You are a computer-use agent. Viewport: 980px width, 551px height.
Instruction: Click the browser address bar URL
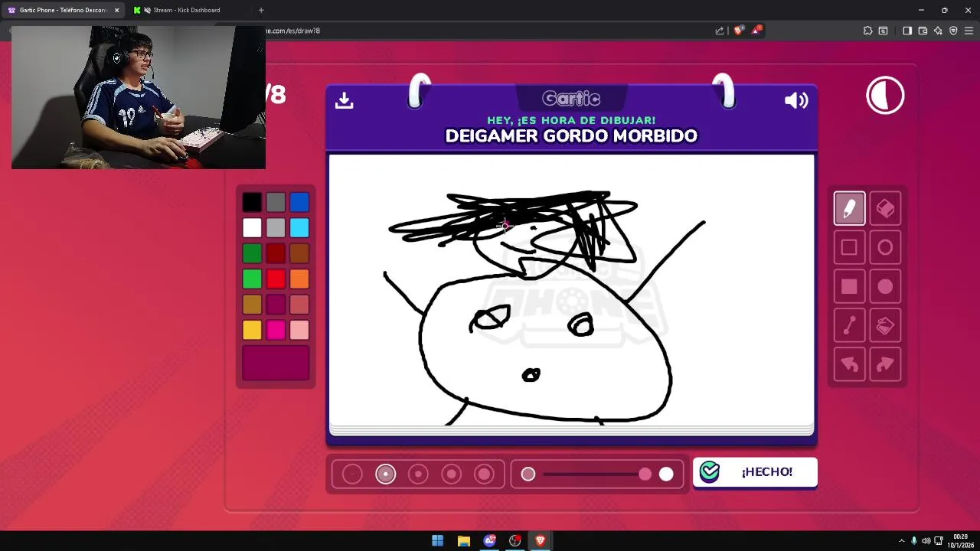(x=292, y=31)
